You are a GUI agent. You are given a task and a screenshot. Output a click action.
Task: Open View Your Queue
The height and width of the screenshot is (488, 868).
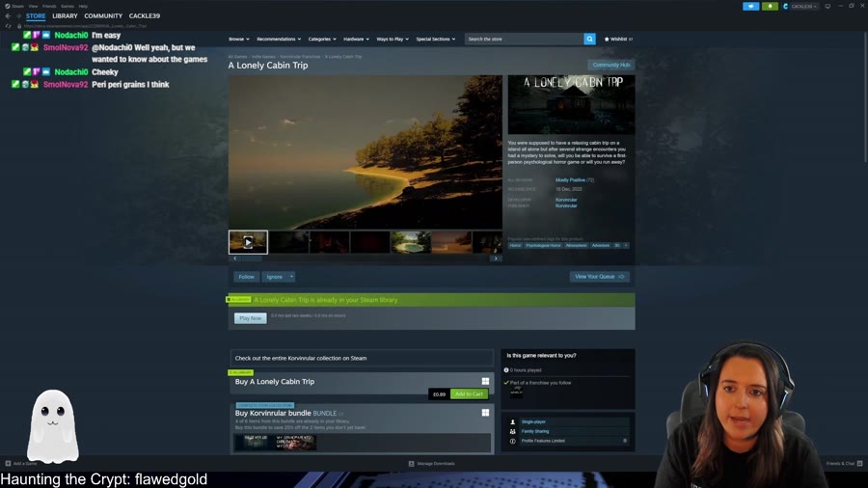(x=600, y=277)
